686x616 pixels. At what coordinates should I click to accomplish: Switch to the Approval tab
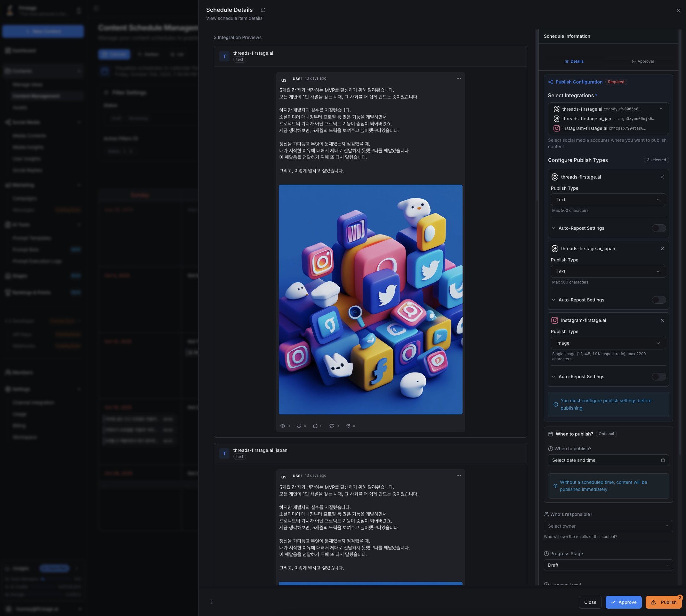pos(642,61)
